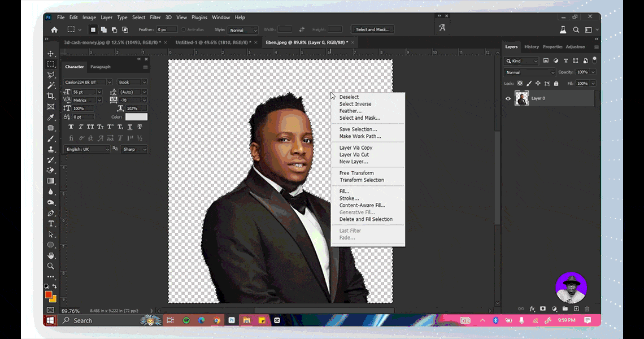Screen dimensions: 644x339
Task: Click the text Color swatch
Action: (136, 117)
